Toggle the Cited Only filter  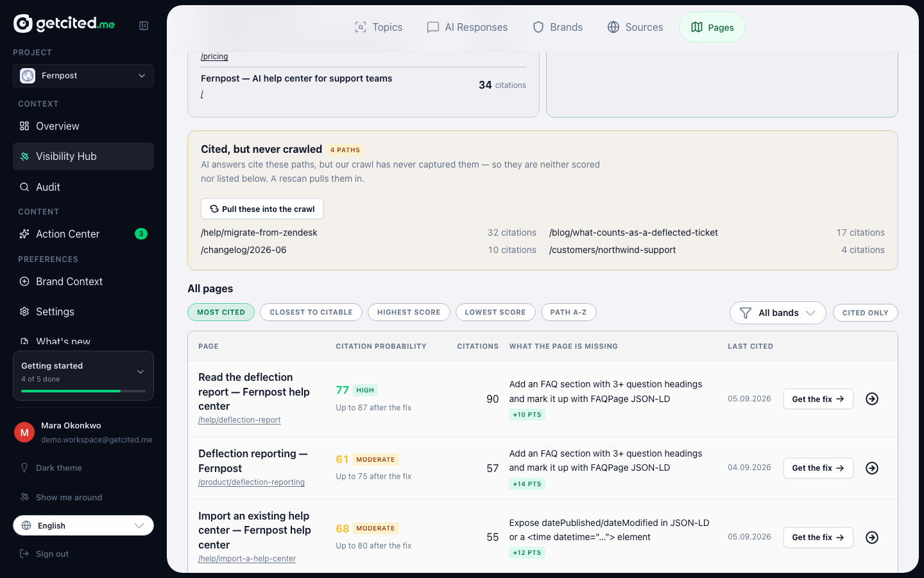866,313
